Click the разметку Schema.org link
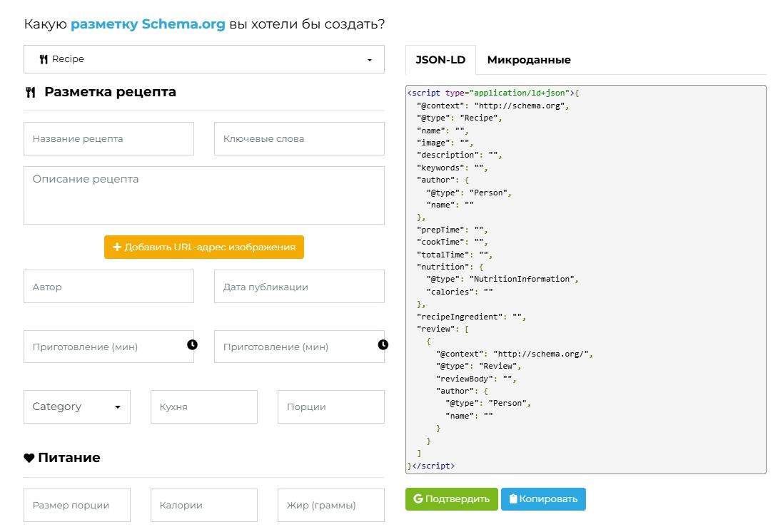The image size is (778, 532). point(148,24)
